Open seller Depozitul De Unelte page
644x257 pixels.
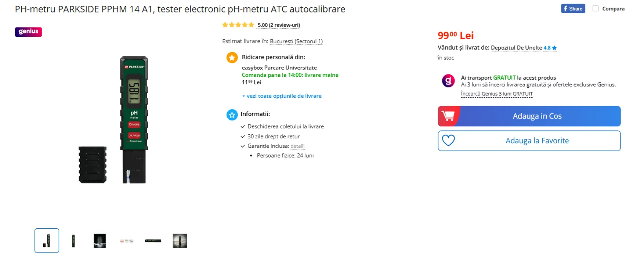(x=516, y=48)
